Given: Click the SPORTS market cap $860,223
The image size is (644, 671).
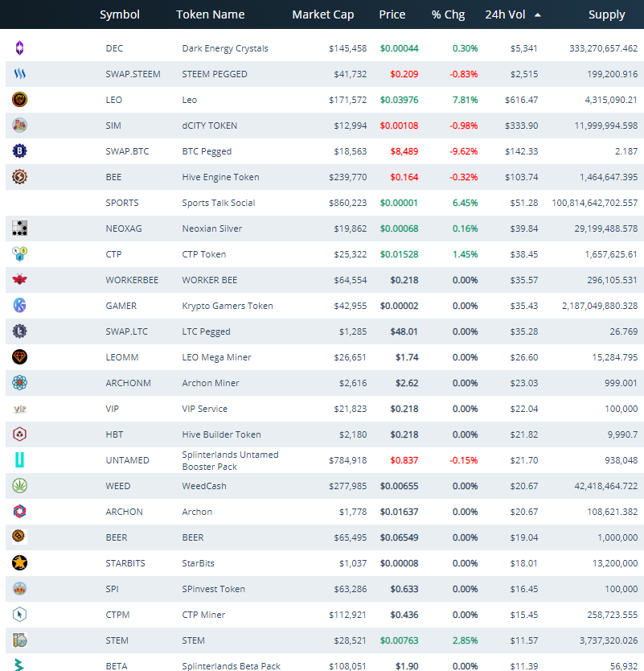Looking at the screenshot, I should point(347,203).
